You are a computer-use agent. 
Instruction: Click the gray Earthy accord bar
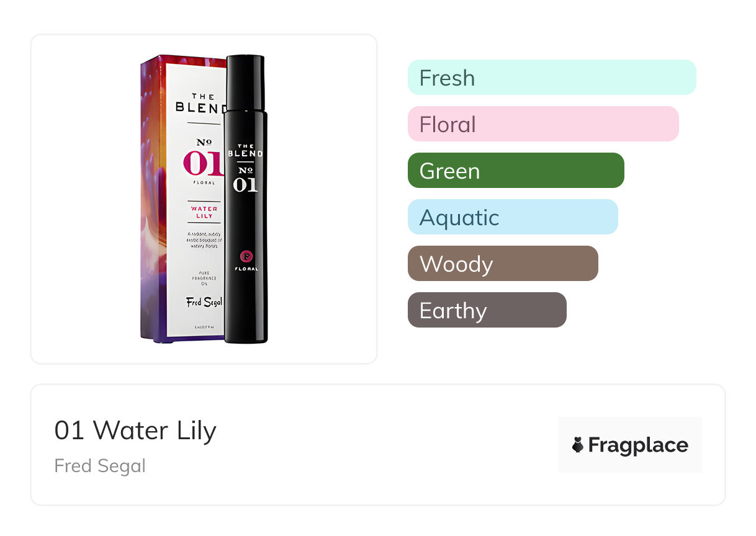click(x=487, y=310)
